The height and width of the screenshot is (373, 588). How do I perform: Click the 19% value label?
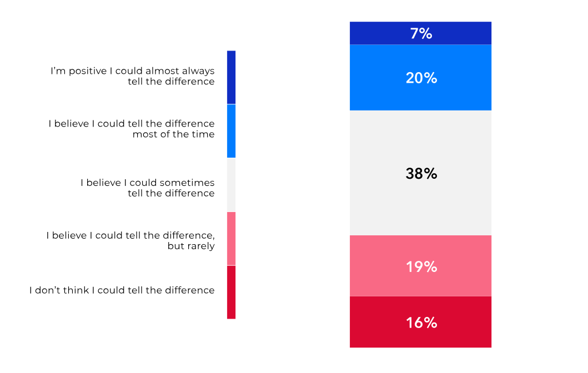pyautogui.click(x=421, y=267)
